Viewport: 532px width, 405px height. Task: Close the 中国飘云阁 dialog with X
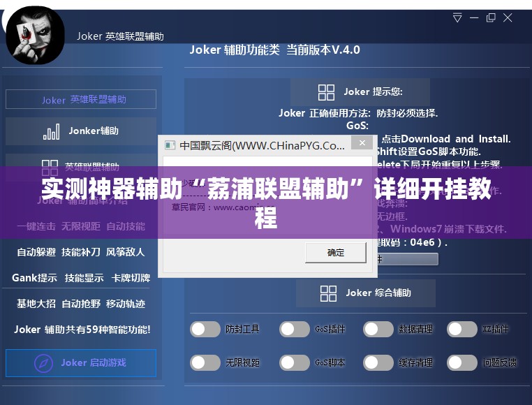coord(362,143)
